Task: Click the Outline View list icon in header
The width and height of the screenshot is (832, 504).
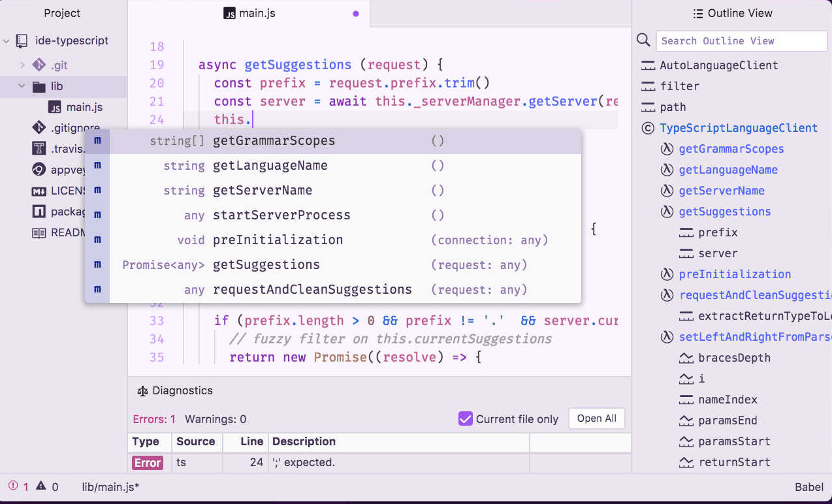Action: pos(698,13)
